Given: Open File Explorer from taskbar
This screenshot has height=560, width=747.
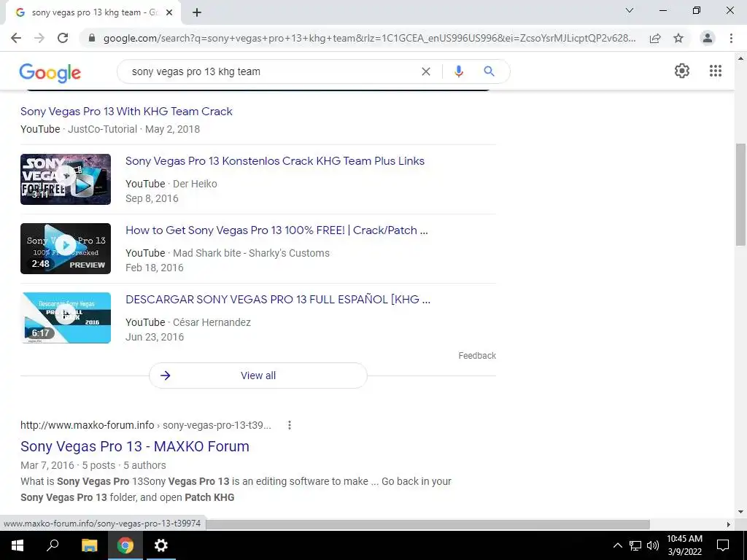Looking at the screenshot, I should (x=89, y=545).
